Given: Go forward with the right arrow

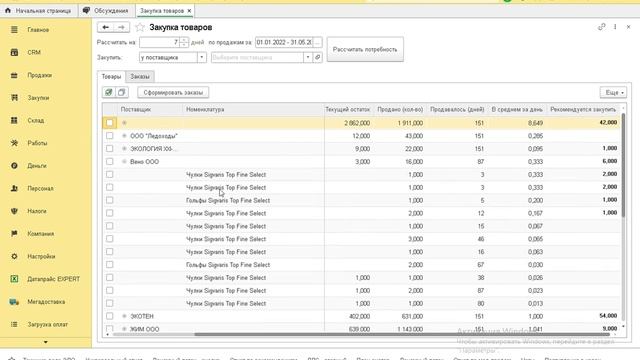Looking at the screenshot, I should [x=122, y=27].
